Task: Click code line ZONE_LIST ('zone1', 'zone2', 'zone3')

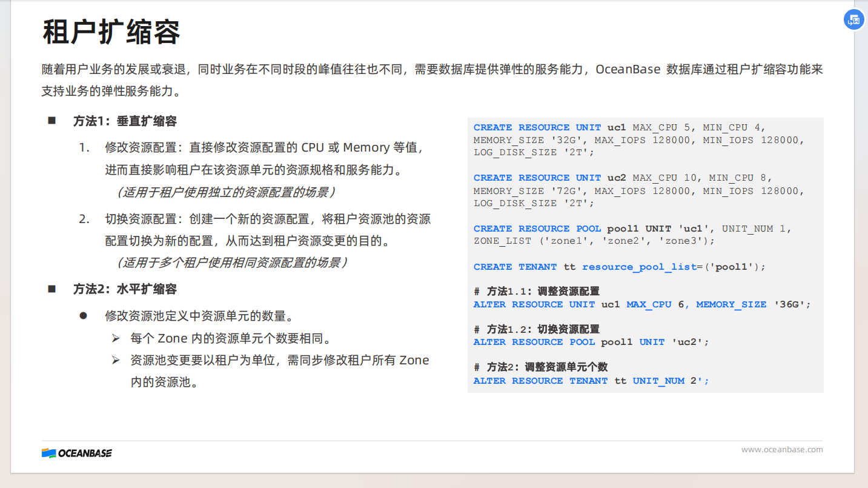Action: [x=594, y=241]
